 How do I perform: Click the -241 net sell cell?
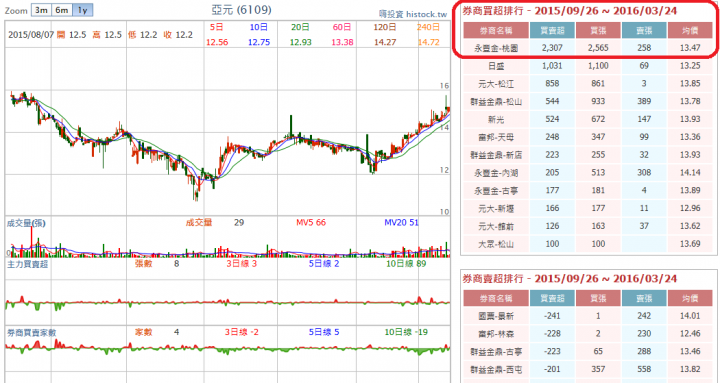[x=552, y=316]
